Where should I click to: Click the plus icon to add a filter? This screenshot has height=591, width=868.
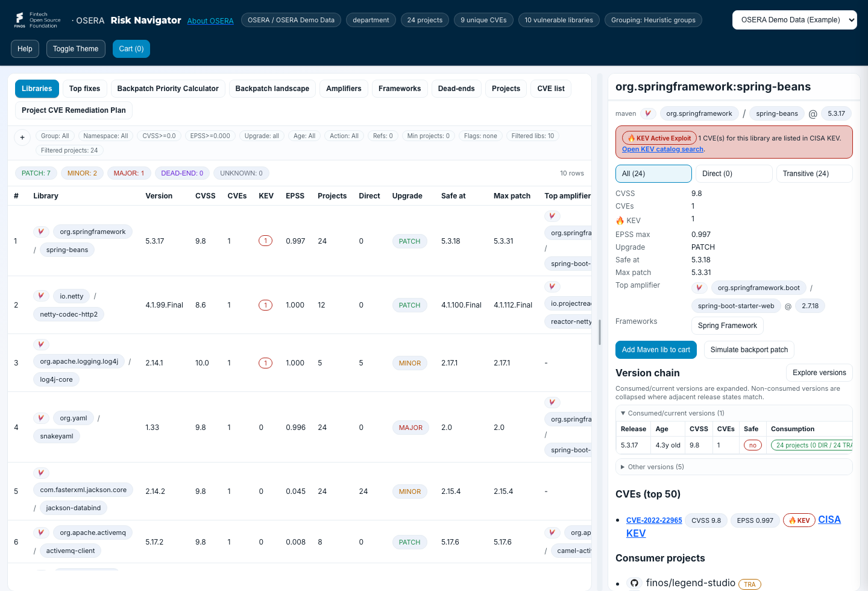point(22,137)
